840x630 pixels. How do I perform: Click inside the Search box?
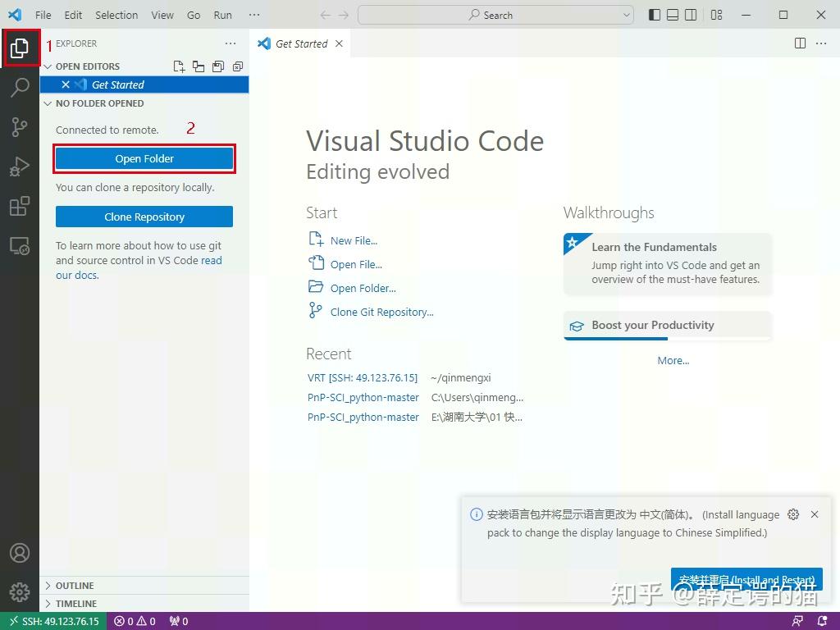(x=495, y=14)
